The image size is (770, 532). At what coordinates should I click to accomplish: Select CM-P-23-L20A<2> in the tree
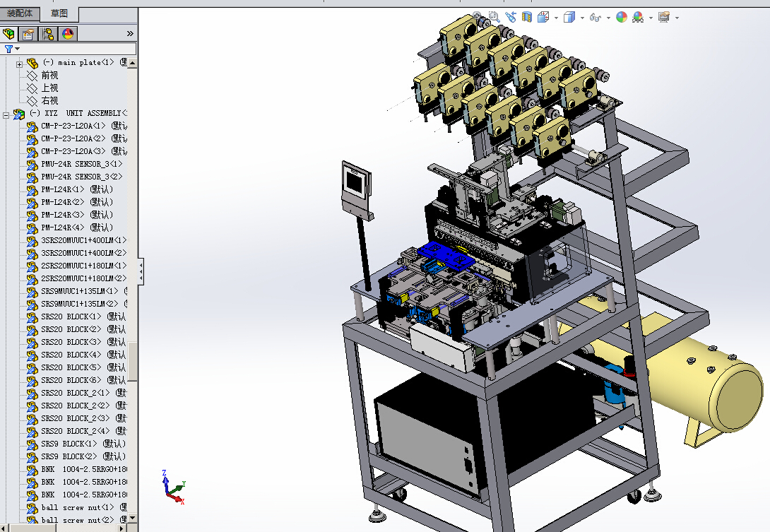pos(84,139)
